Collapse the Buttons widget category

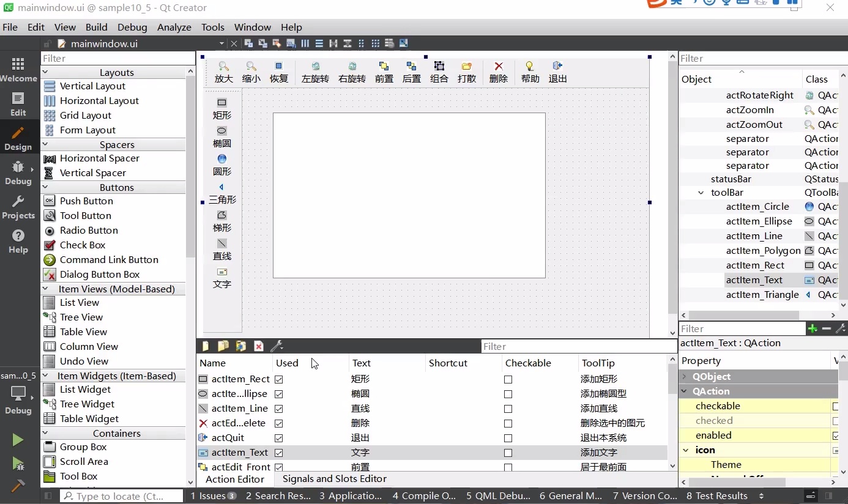pyautogui.click(x=45, y=187)
